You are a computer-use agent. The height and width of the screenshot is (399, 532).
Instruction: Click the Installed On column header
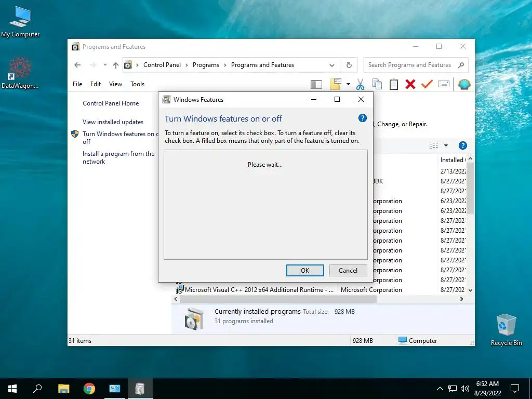[x=453, y=160]
